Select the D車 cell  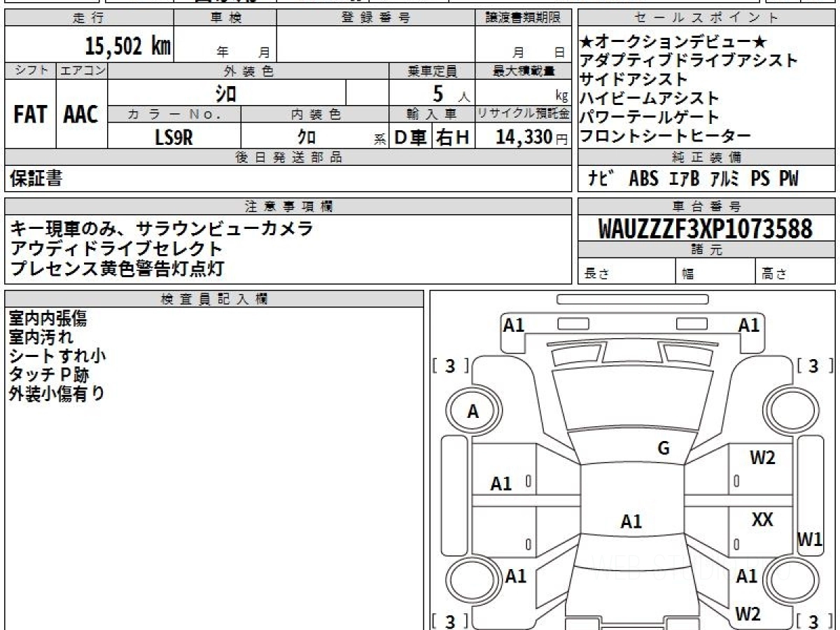411,137
